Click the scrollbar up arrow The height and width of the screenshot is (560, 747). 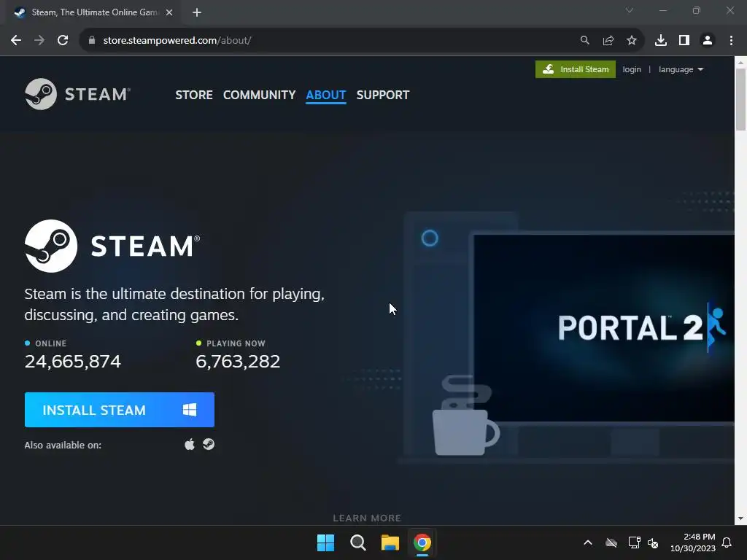pyautogui.click(x=740, y=63)
